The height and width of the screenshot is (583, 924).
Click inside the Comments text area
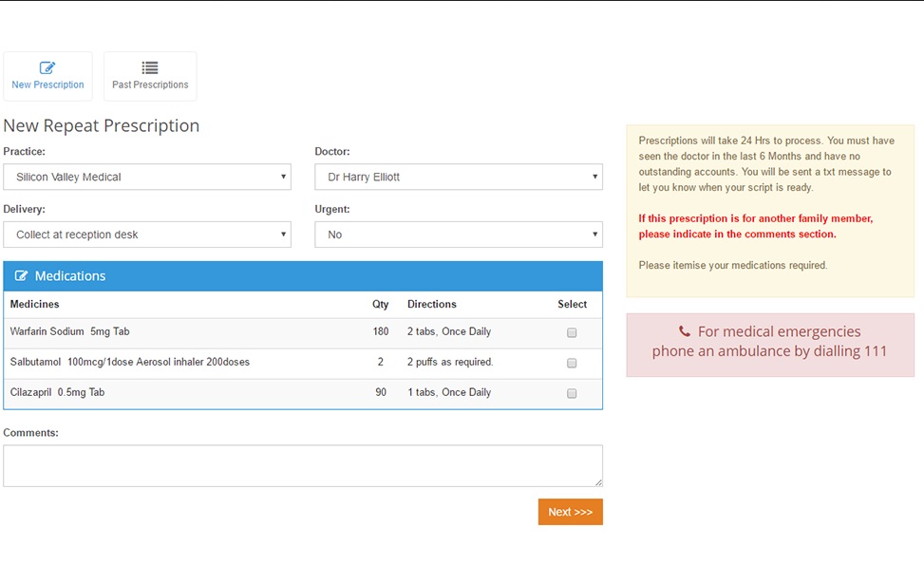(x=303, y=465)
